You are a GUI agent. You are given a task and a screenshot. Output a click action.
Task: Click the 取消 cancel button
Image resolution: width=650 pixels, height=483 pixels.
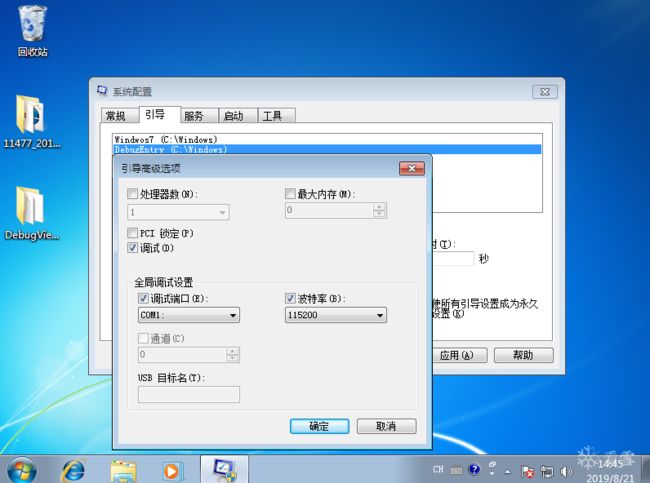point(386,426)
